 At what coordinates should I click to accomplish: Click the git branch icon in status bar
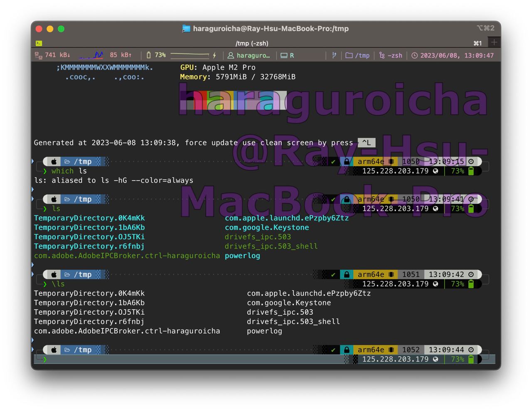tap(334, 55)
